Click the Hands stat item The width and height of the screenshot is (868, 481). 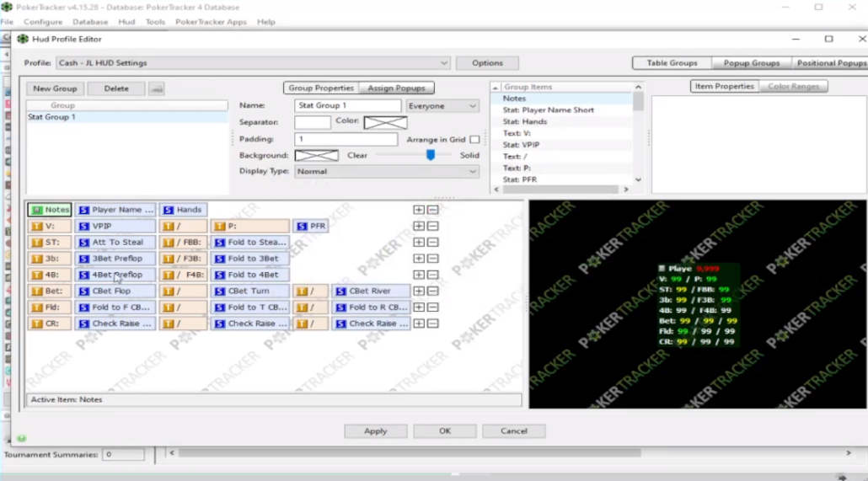(183, 210)
